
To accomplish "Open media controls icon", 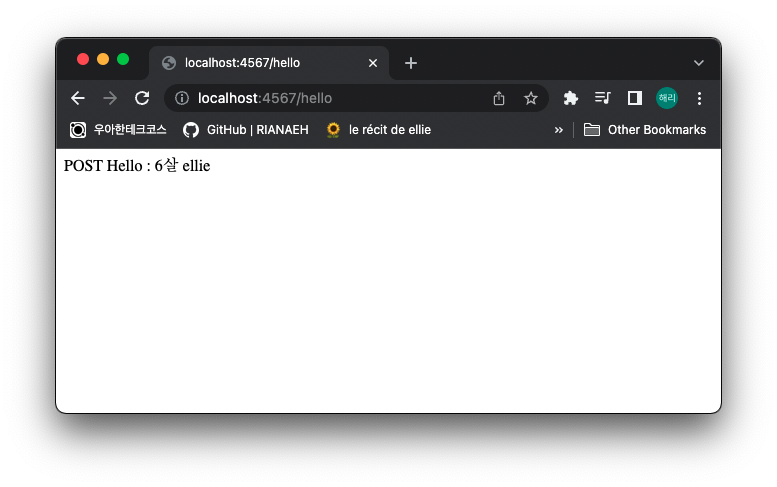I will click(x=603, y=98).
